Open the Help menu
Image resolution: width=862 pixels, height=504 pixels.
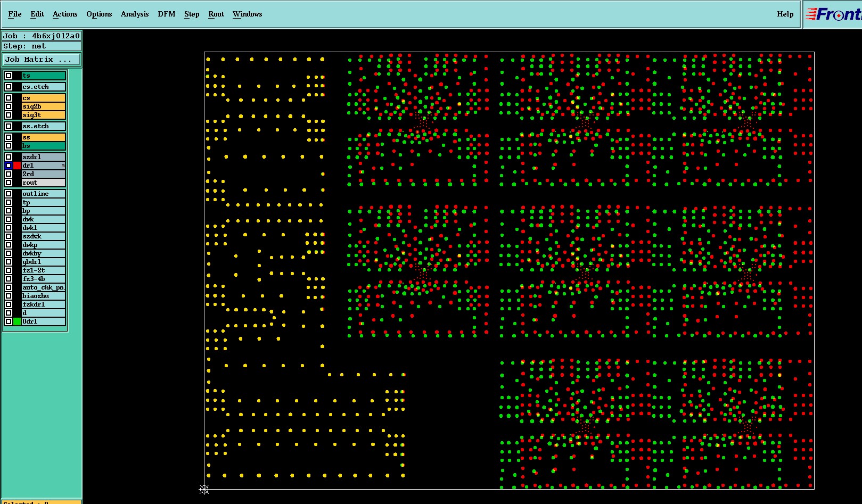[785, 14]
